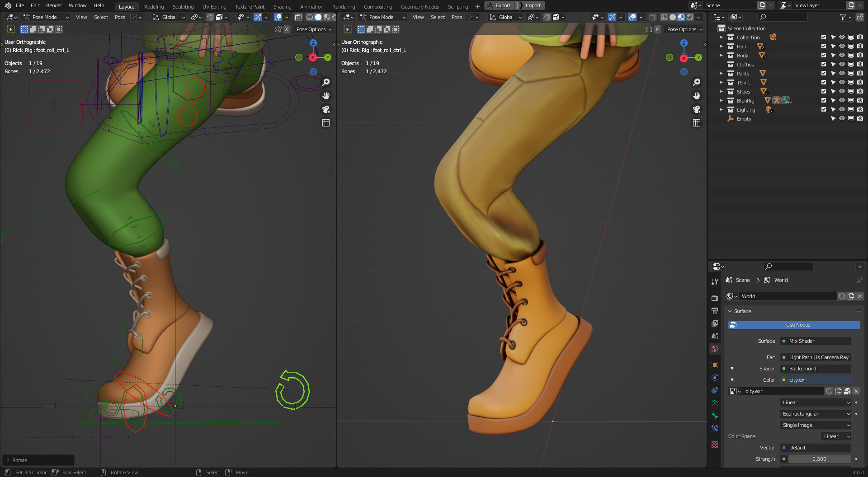Viewport: 868px width, 477px height.
Task: Open the View Layer properties tab
Action: [715, 323]
